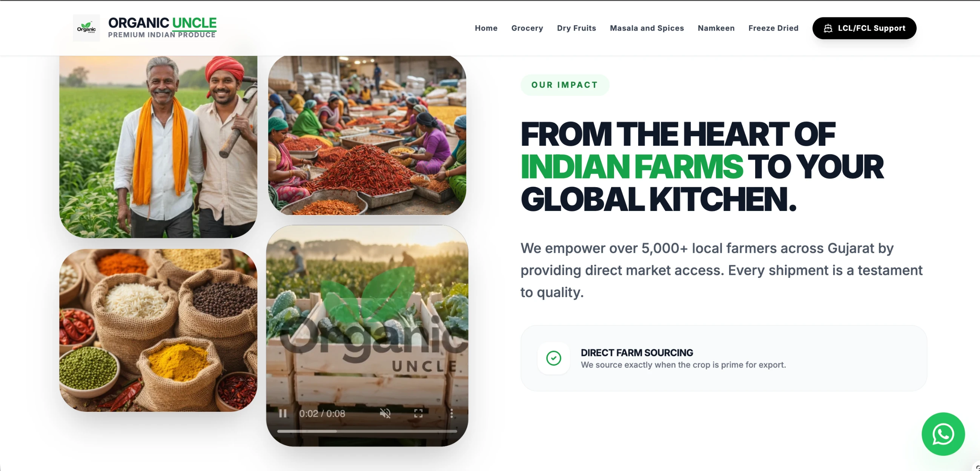Screen dimensions: 980x471
Task: Open WhatsApp chat floating button
Action: pos(943,434)
